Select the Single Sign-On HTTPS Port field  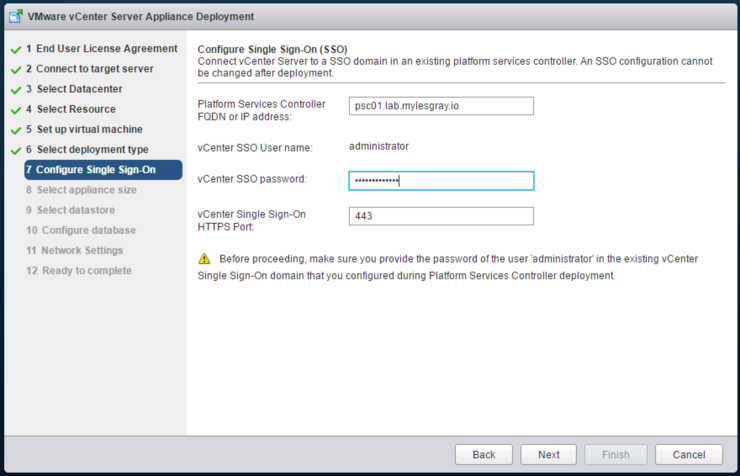coord(441,216)
